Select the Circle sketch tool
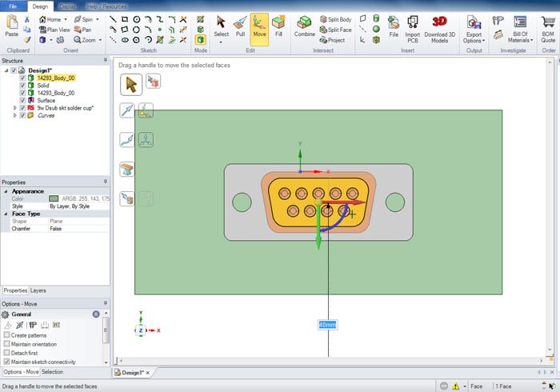560x392 pixels. [x=137, y=19]
